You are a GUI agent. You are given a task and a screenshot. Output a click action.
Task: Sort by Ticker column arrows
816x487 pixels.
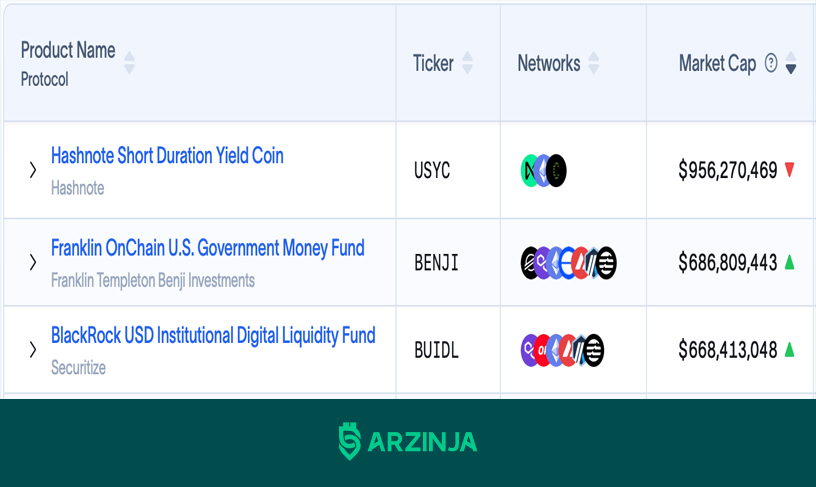click(467, 62)
